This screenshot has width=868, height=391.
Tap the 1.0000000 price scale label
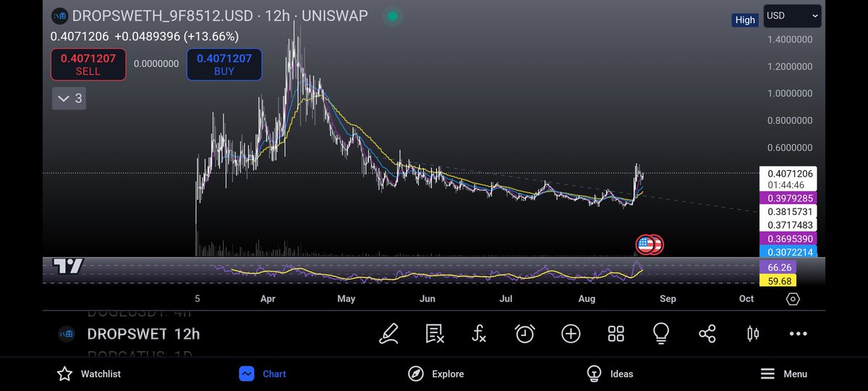789,93
